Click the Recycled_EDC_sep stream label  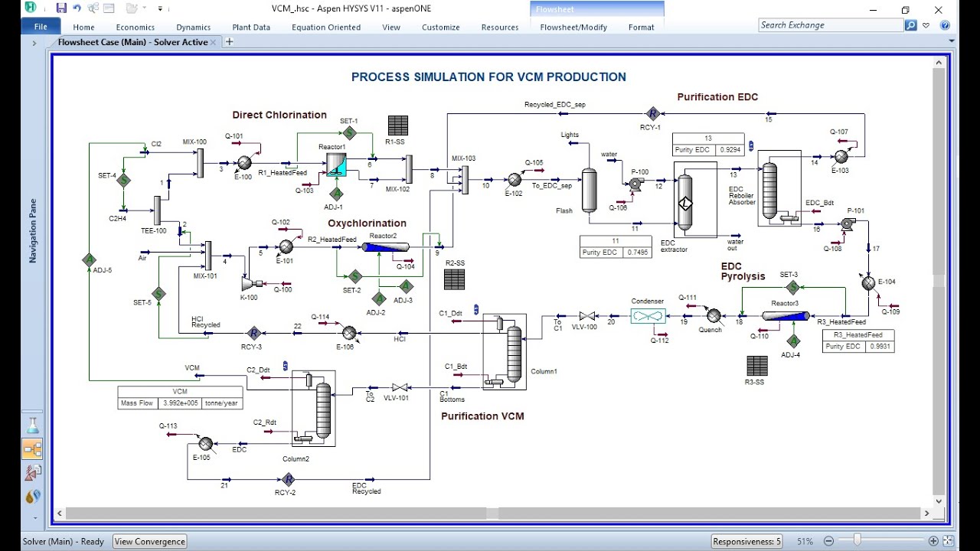(554, 104)
